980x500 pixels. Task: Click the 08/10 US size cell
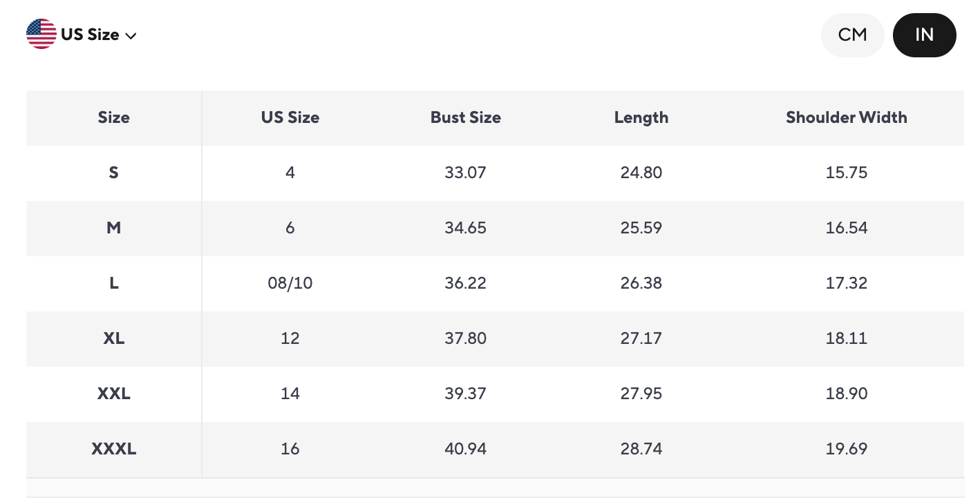click(x=290, y=283)
